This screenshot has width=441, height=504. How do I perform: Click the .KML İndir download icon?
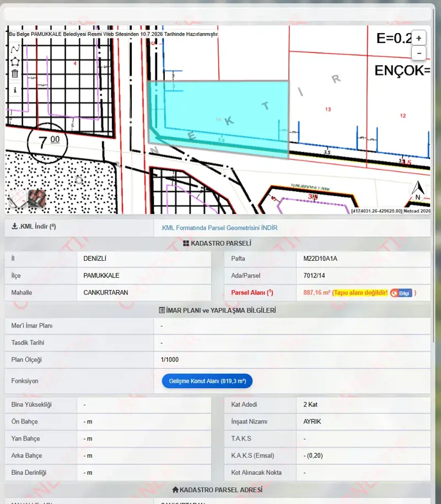(x=14, y=226)
